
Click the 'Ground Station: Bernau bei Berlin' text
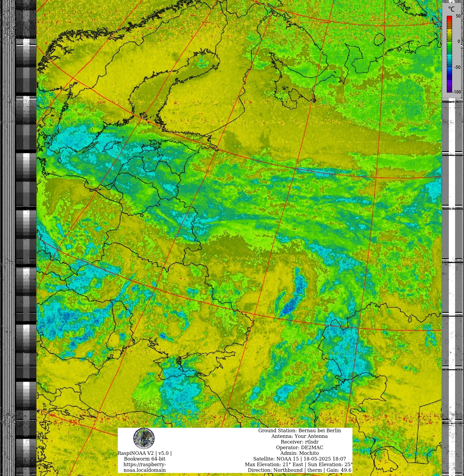(x=300, y=430)
